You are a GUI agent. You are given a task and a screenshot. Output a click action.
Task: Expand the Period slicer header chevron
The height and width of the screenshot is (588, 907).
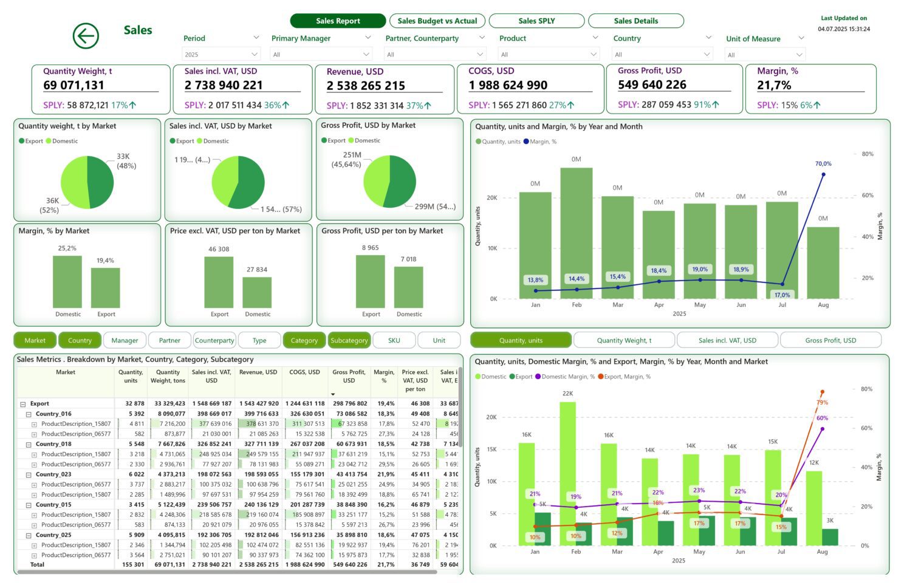point(256,38)
